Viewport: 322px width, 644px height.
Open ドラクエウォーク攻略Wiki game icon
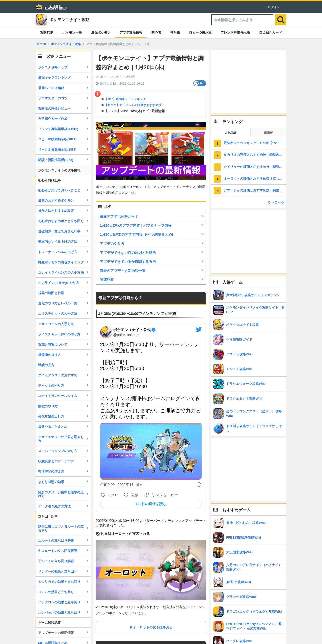click(x=218, y=384)
